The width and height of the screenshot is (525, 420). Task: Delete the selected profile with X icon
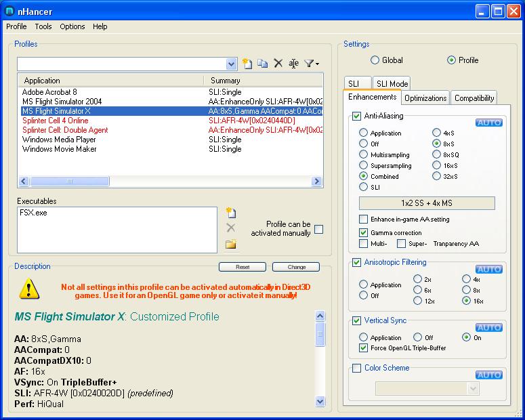click(x=278, y=64)
